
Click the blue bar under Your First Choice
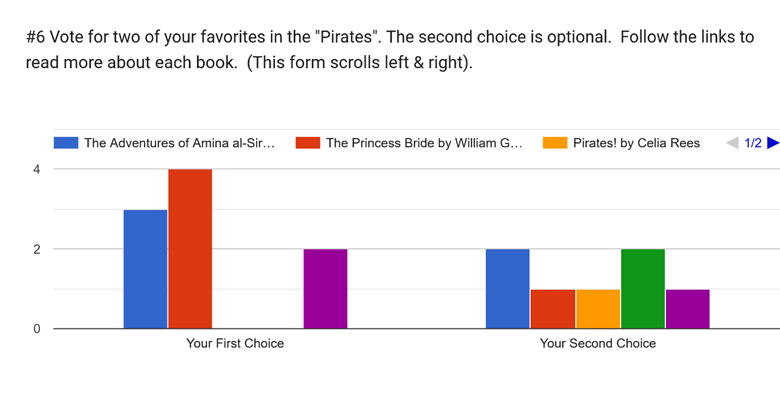[145, 269]
